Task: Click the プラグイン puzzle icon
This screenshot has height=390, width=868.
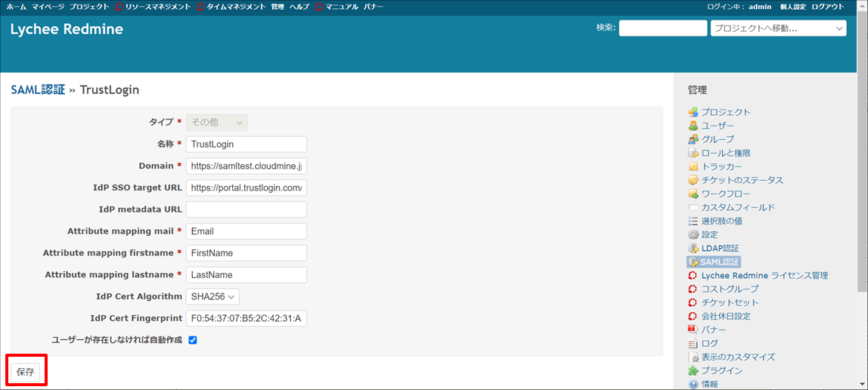Action: 693,370
